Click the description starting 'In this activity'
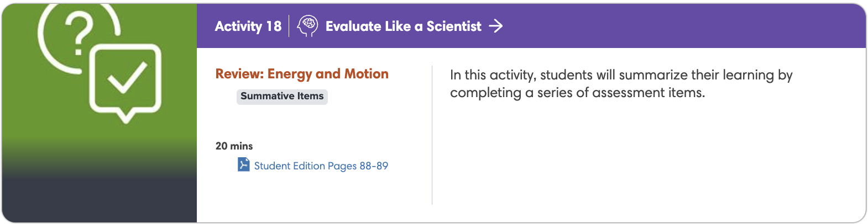The image size is (868, 224). [x=621, y=84]
